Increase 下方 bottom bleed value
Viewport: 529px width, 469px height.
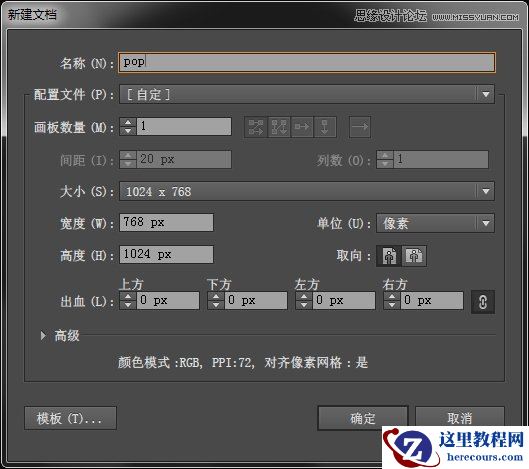tap(216, 297)
